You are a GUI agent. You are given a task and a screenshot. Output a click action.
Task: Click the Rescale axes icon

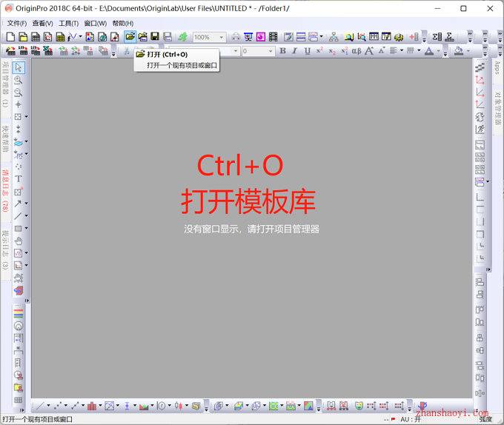(480, 80)
